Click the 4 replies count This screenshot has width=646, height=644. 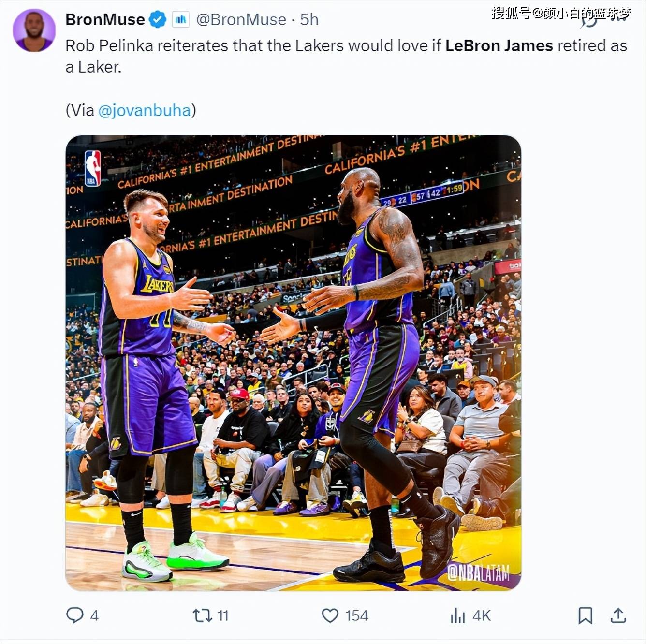[x=94, y=615]
